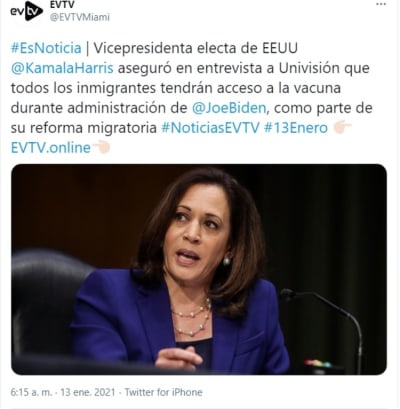The image size is (400, 409).
Task: Click the 13 ene. 2021 date
Action: pyautogui.click(x=88, y=392)
